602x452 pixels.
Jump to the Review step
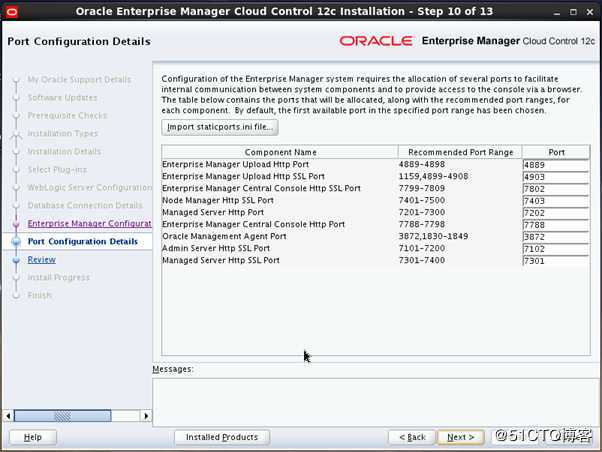pos(41,260)
